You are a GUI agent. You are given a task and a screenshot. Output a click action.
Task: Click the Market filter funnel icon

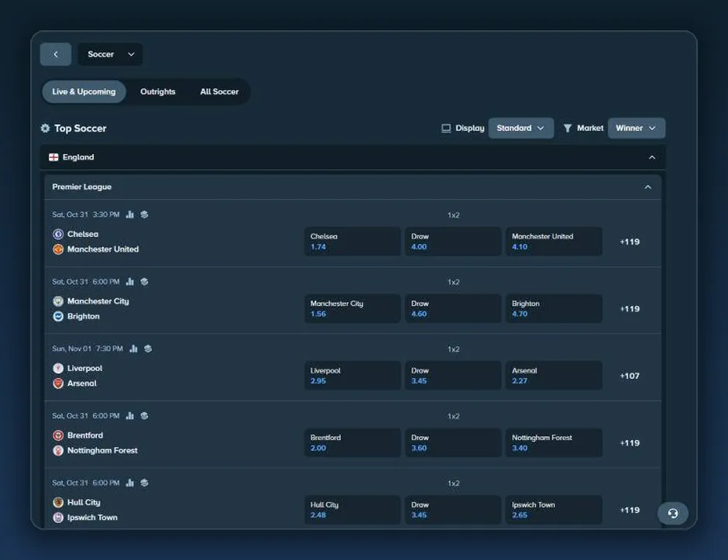568,128
